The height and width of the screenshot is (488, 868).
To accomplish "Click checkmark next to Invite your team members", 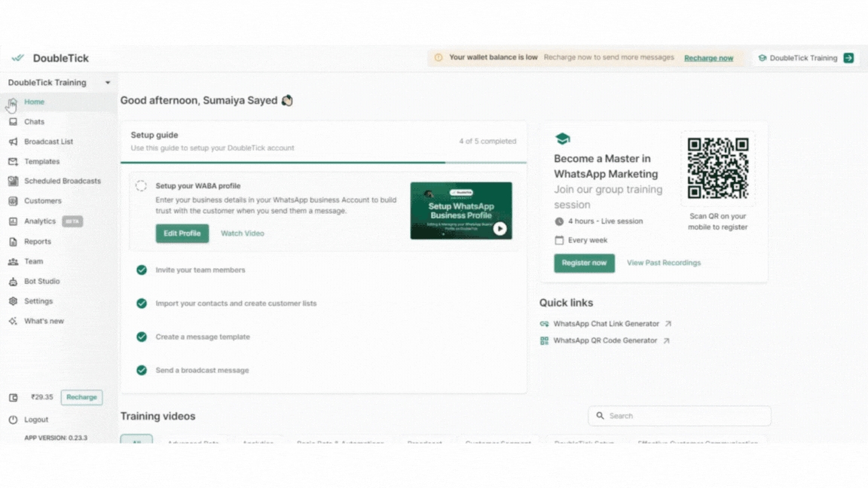I will click(x=142, y=270).
